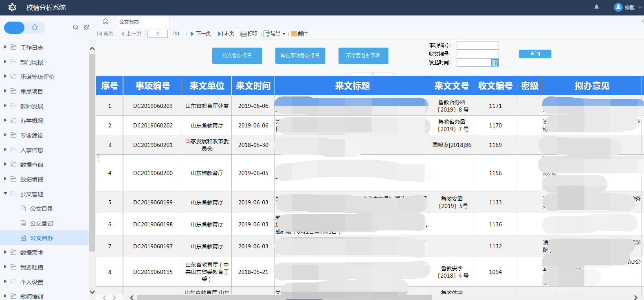Expand the 工作日志 tree node
The width and height of the screenshot is (644, 300).
[5, 47]
